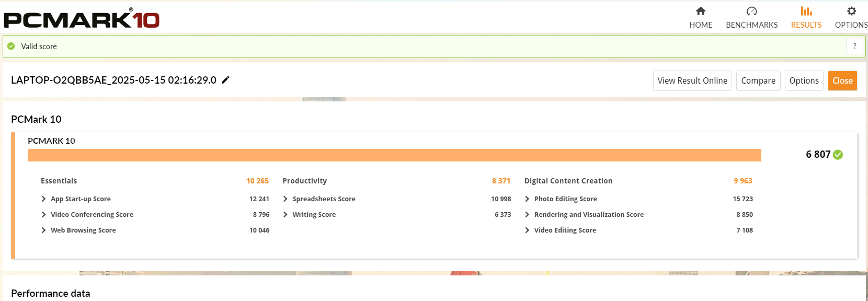Image resolution: width=868 pixels, height=301 pixels.
Task: Click the Productivity score 8 371
Action: [x=501, y=181]
